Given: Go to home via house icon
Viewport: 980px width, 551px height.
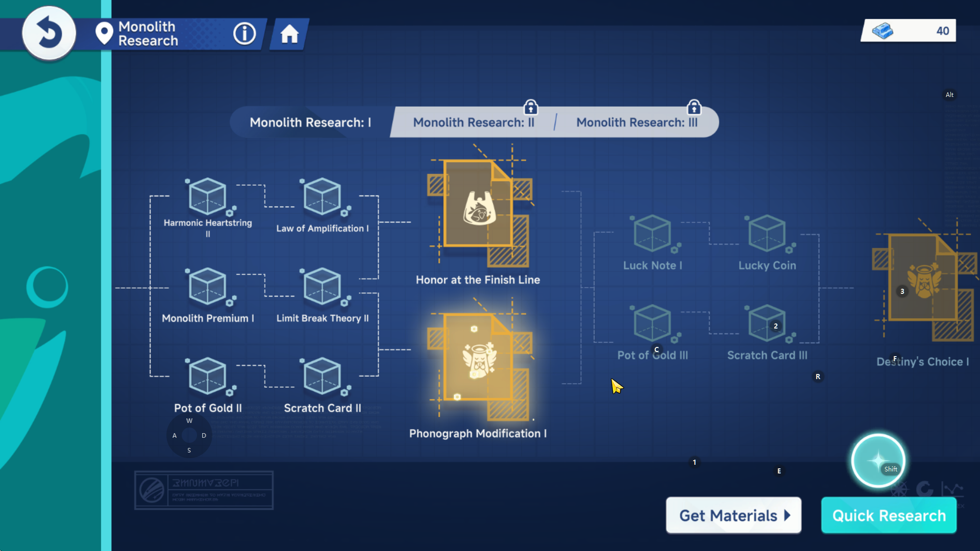Looking at the screenshot, I should point(289,34).
